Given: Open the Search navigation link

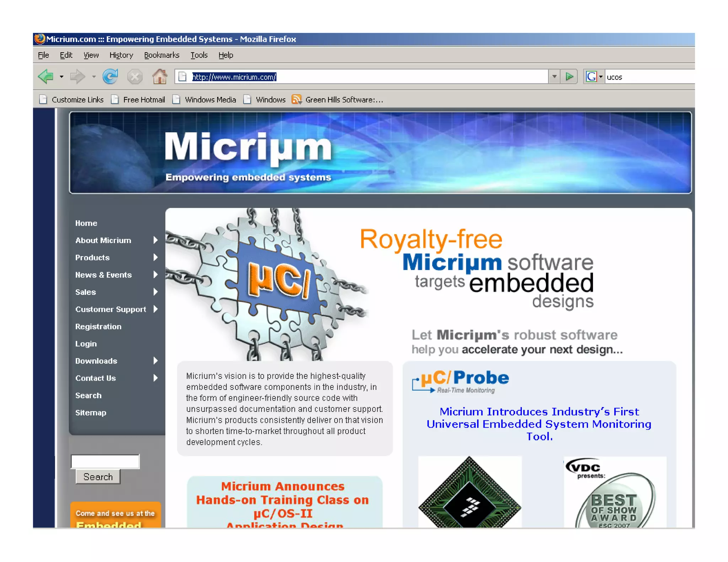Looking at the screenshot, I should pyautogui.click(x=88, y=395).
